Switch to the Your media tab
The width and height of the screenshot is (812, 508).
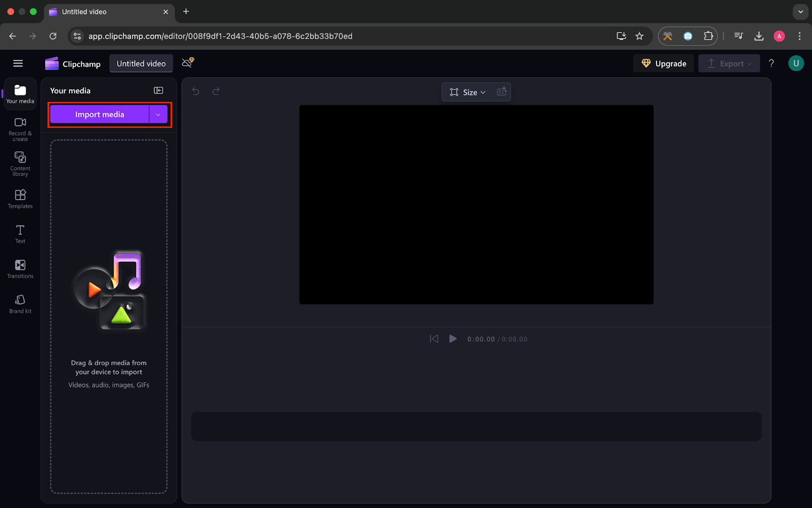(20, 94)
